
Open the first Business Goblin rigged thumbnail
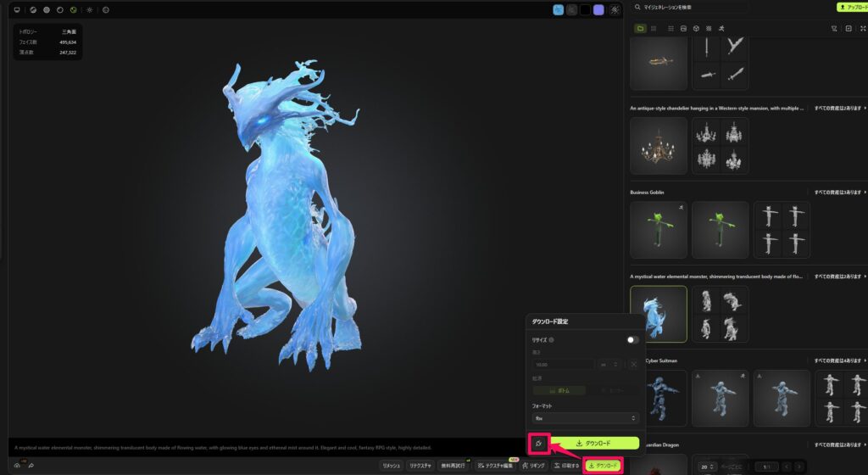[x=658, y=230]
